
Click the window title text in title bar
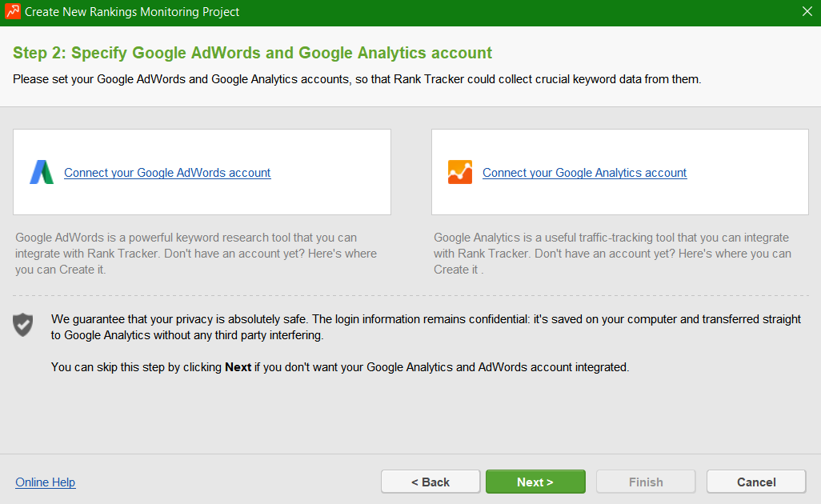[132, 12]
